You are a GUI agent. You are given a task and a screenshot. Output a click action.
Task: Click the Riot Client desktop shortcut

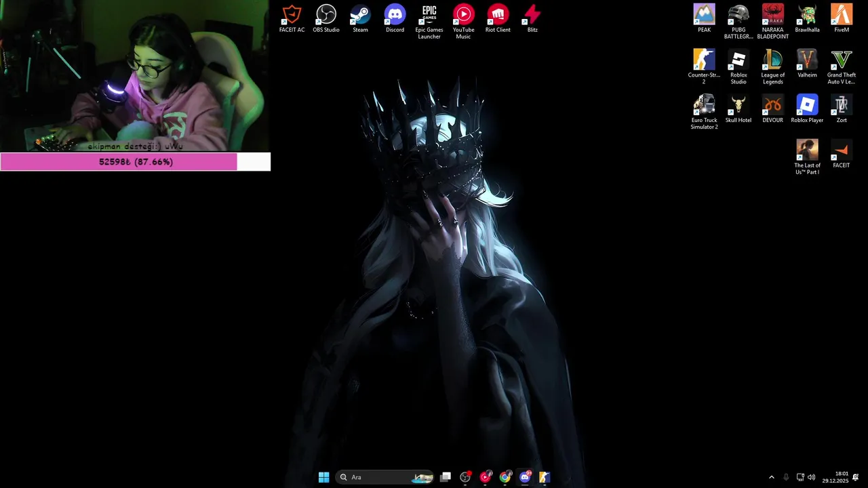pos(498,19)
